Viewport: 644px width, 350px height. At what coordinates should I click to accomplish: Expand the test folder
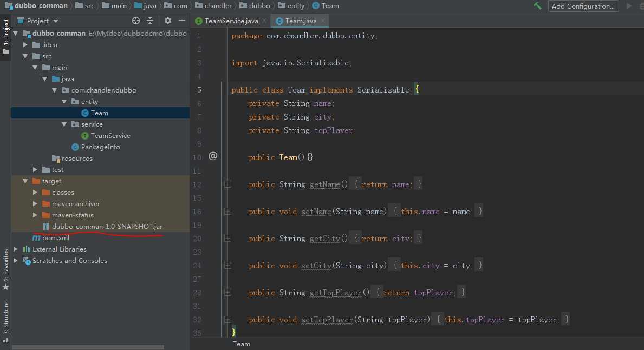[35, 169]
